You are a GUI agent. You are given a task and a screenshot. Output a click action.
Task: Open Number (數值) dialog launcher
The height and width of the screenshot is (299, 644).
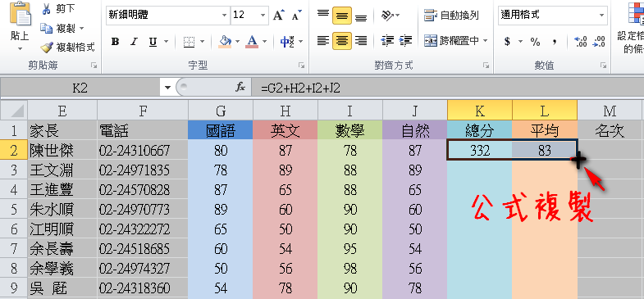tap(603, 66)
